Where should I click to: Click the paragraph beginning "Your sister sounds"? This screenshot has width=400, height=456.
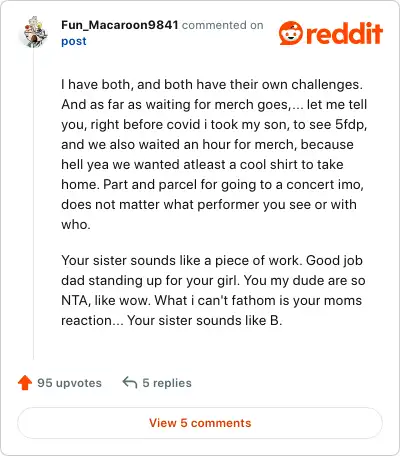213,290
